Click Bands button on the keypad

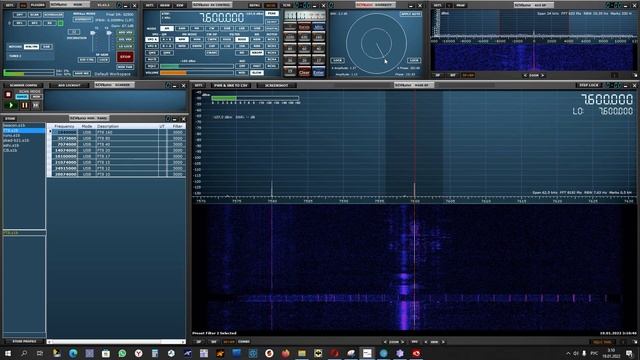pyautogui.click(x=304, y=27)
